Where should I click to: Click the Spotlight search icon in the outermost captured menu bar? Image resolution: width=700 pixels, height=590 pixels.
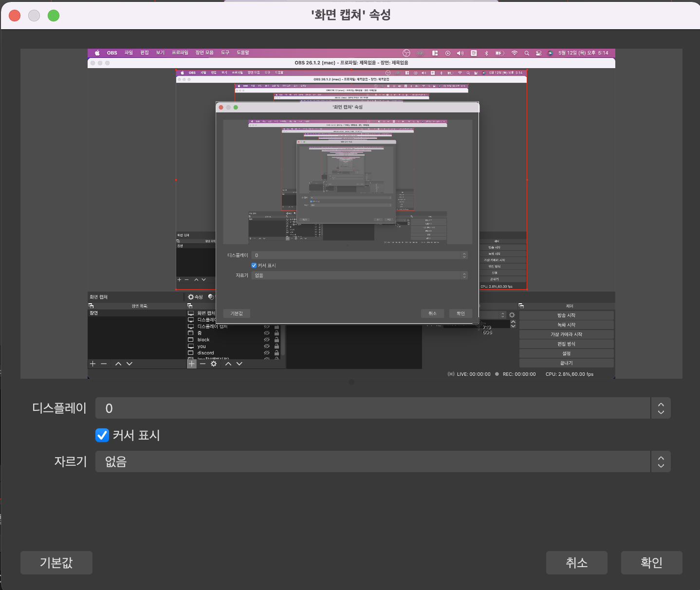(527, 53)
